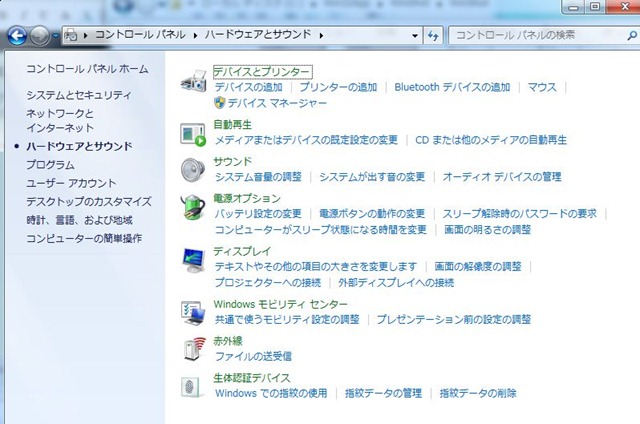The width and height of the screenshot is (640, 424).
Task: Select ハードウェアとサウンド in sidebar
Action: pyautogui.click(x=80, y=147)
